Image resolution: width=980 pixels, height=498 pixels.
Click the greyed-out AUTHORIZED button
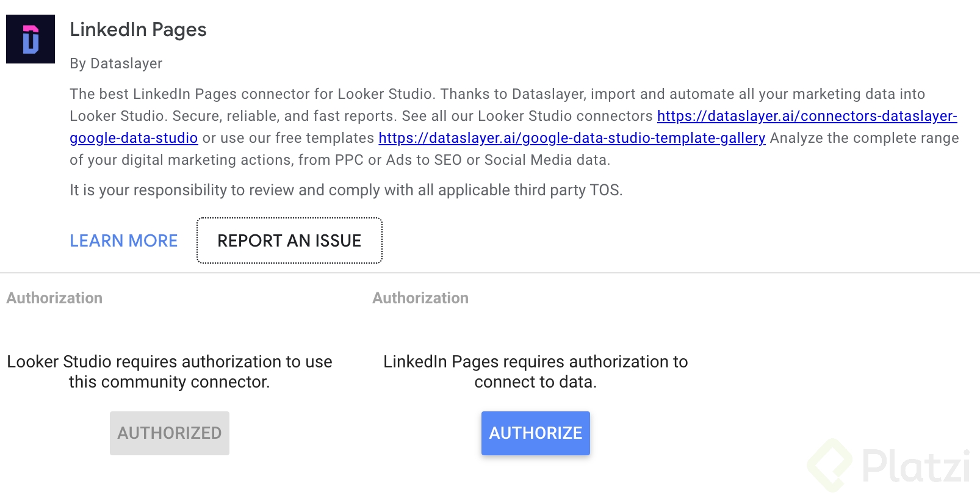170,433
